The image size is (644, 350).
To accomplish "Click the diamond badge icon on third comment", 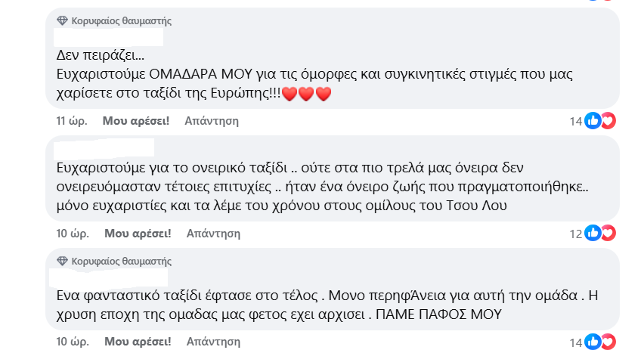I will [62, 261].
